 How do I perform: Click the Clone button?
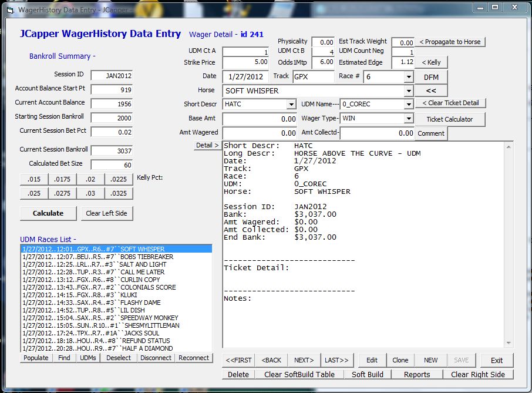tap(400, 360)
